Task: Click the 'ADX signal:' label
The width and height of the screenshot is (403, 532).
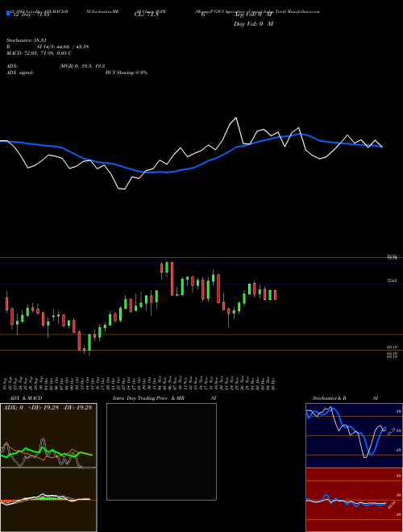Action: (x=20, y=73)
